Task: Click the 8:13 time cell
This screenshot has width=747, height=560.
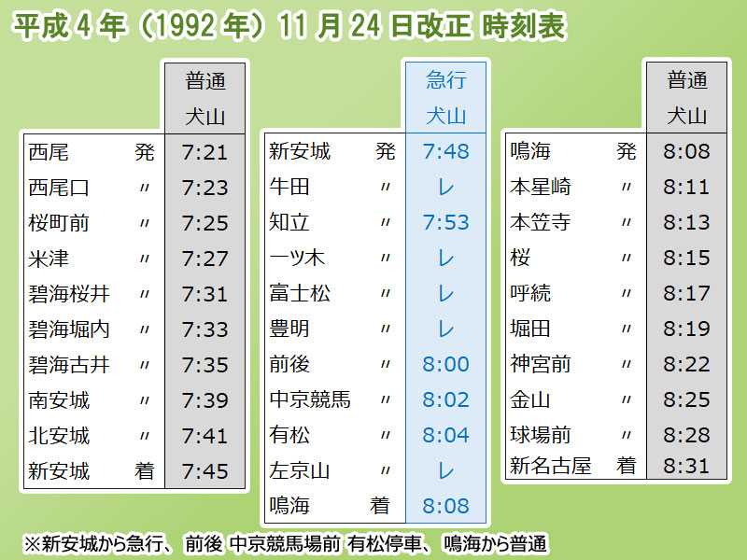Action: [686, 222]
